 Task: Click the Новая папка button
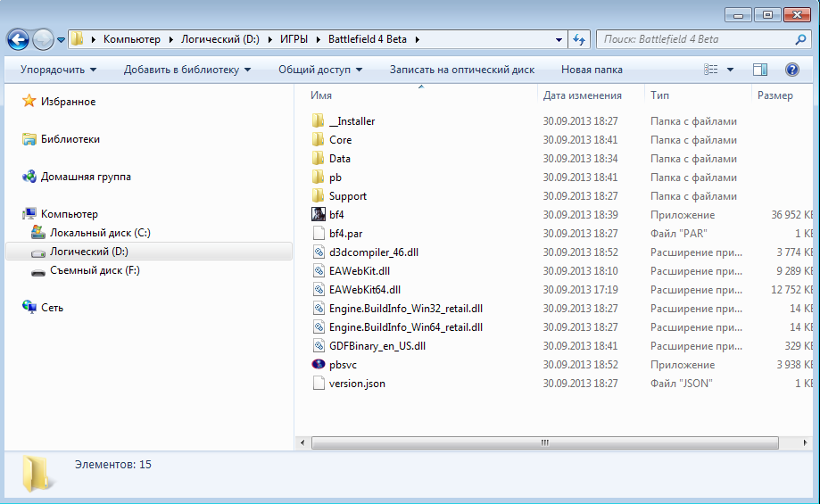tap(592, 70)
